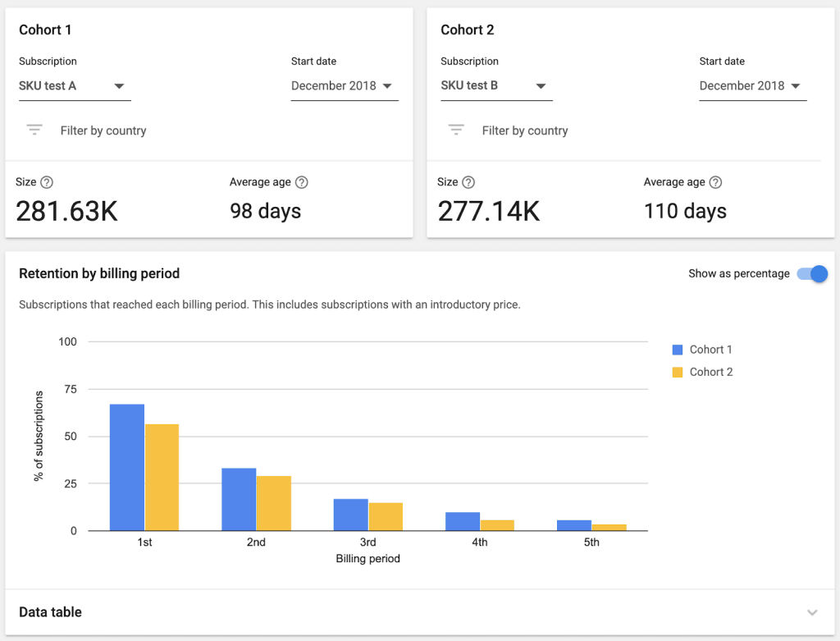Click yellow Cohort 2 bar for 1st period
840x641 pixels.
162,478
